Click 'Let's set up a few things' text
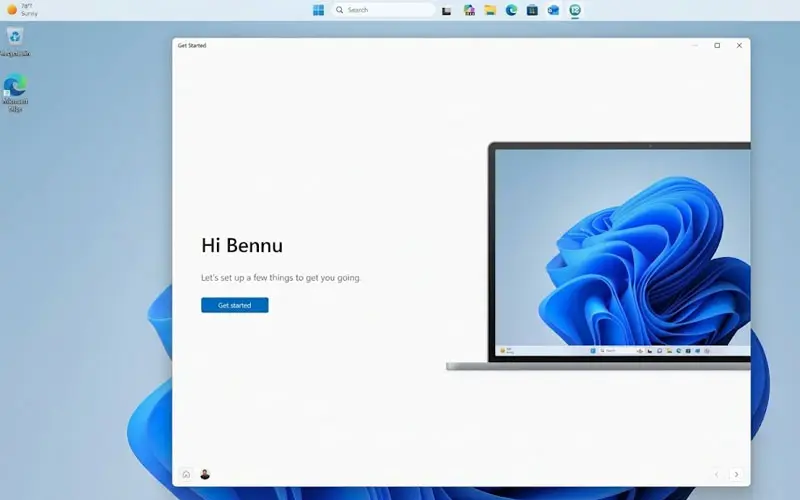800x500 pixels. point(281,278)
